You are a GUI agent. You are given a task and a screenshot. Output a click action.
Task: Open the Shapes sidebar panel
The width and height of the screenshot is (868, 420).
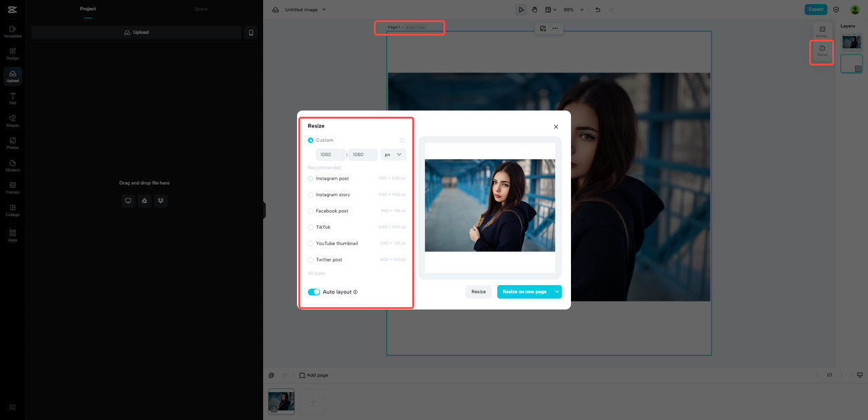[x=12, y=121]
